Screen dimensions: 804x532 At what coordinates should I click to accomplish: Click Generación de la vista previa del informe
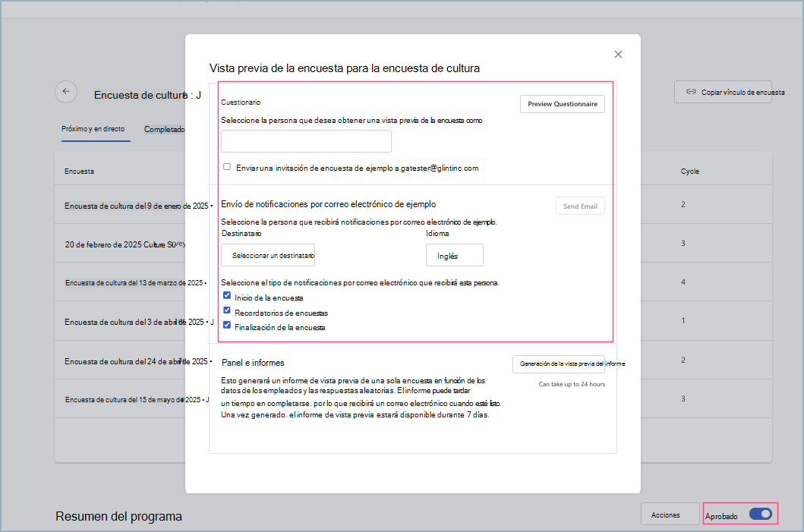tap(559, 364)
